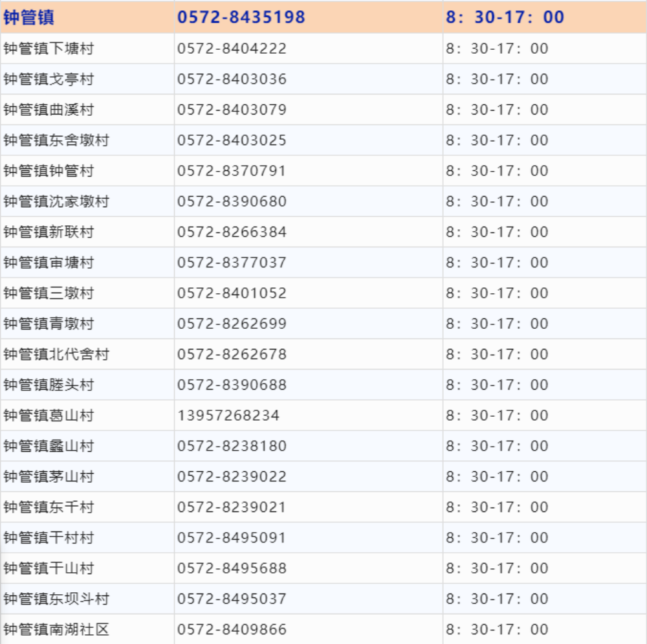Click phone number 0572-8403025
The height and width of the screenshot is (644, 647).
click(232, 140)
